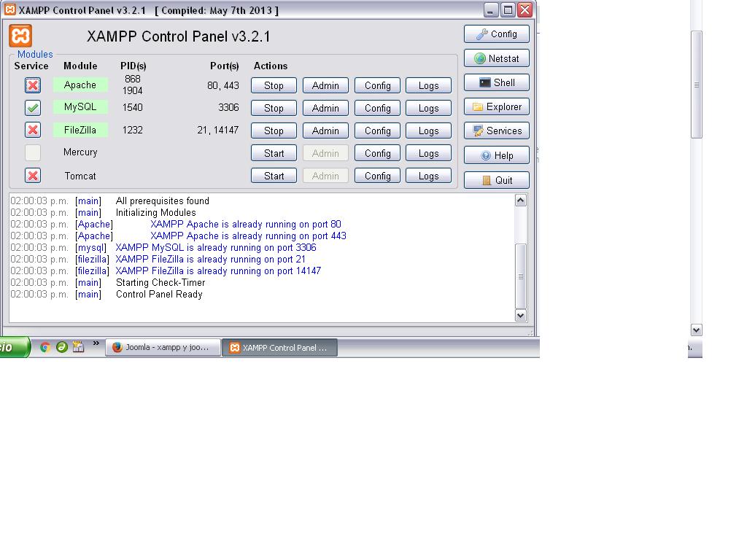Screen dimensions: 747x560
Task: Switch to Joomla Firefox taskbar item
Action: 163,347
